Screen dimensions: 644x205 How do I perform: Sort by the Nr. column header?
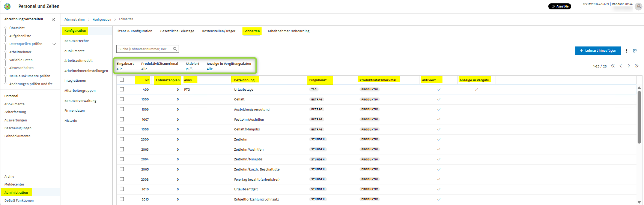pos(147,80)
